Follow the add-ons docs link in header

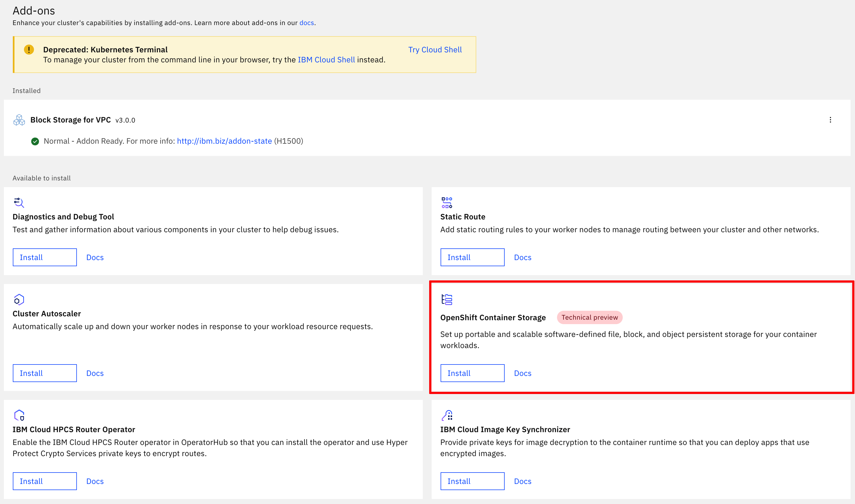(x=306, y=23)
